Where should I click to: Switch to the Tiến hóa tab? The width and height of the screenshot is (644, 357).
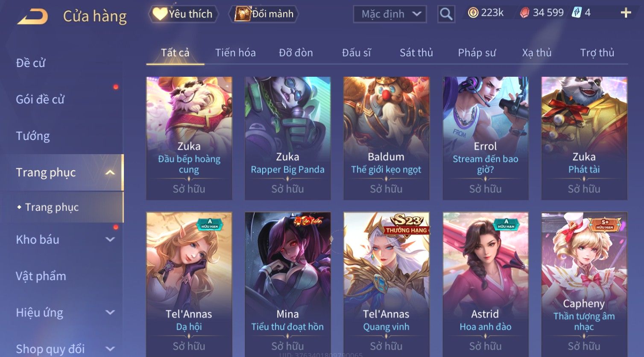[235, 53]
